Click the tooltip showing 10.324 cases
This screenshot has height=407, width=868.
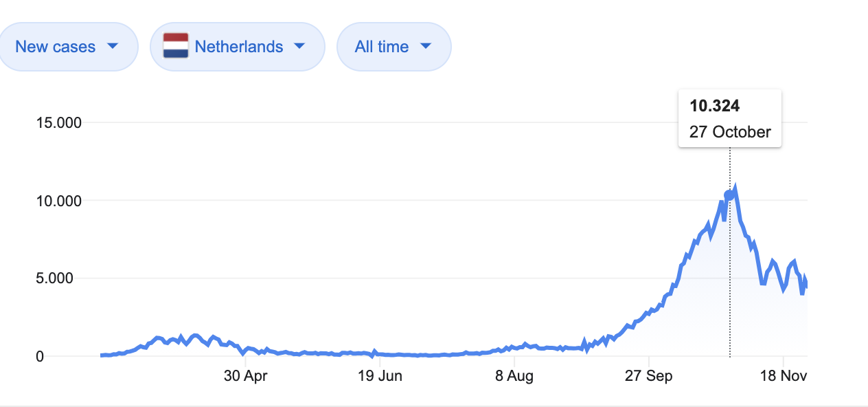click(715, 107)
